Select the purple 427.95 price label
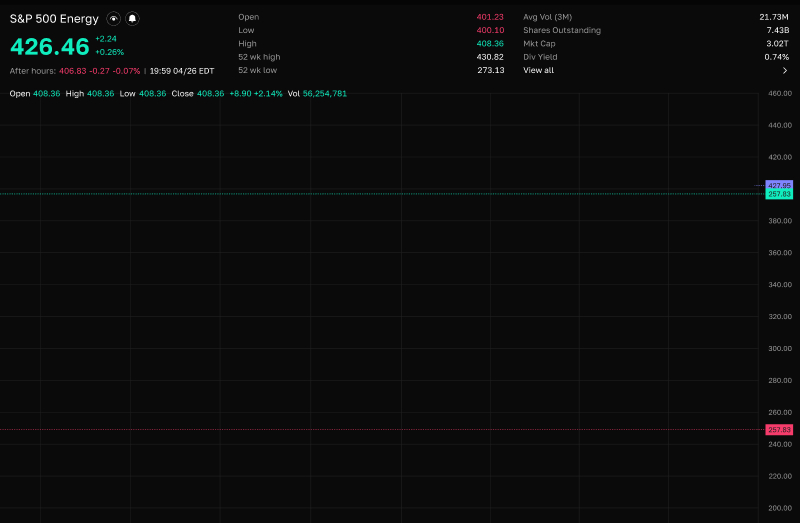The height and width of the screenshot is (523, 800). pos(779,185)
